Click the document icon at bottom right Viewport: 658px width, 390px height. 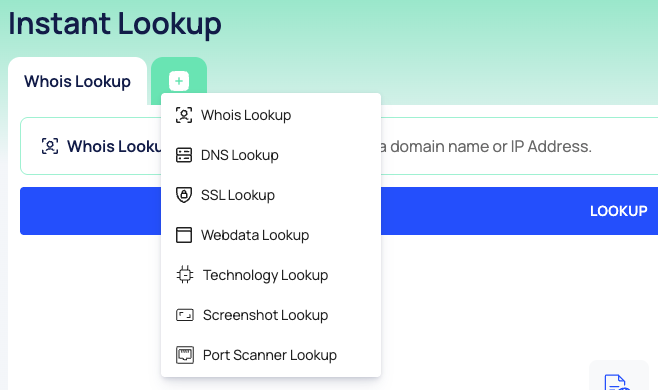[x=617, y=382]
